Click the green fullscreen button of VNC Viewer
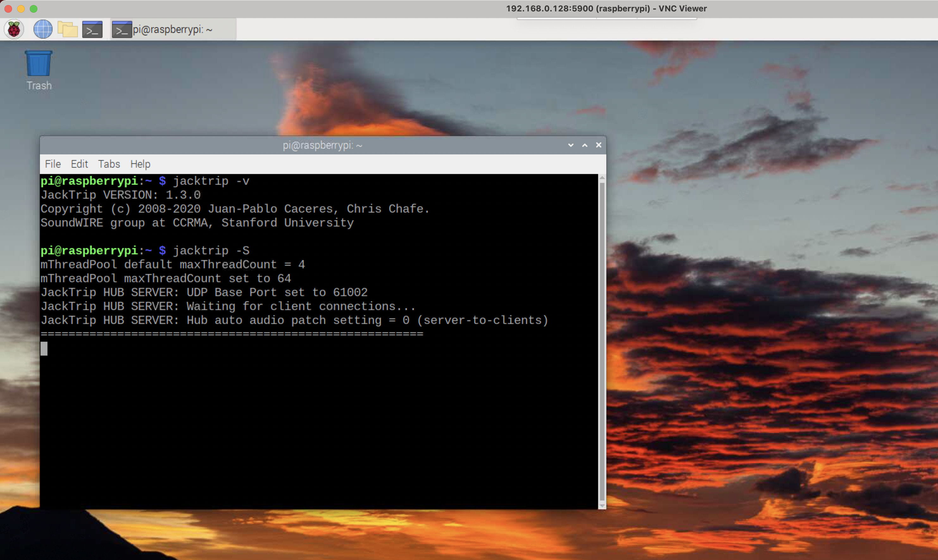Viewport: 938px width, 560px height. [x=34, y=9]
